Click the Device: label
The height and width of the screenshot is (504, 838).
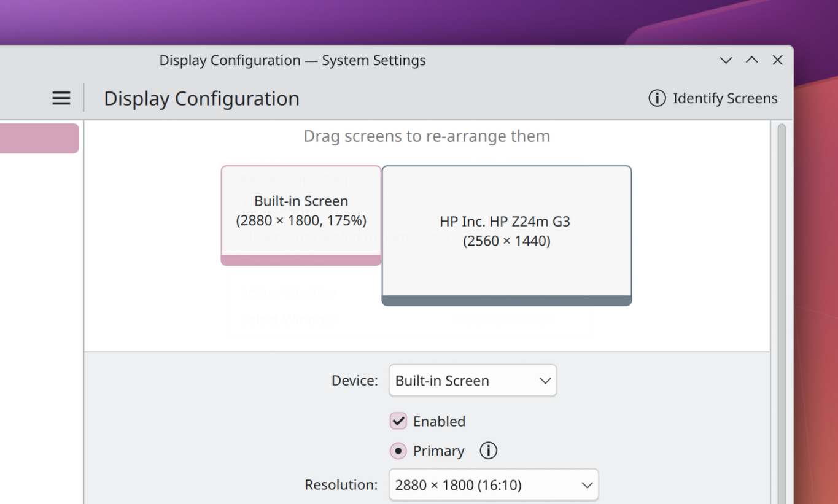pos(355,381)
